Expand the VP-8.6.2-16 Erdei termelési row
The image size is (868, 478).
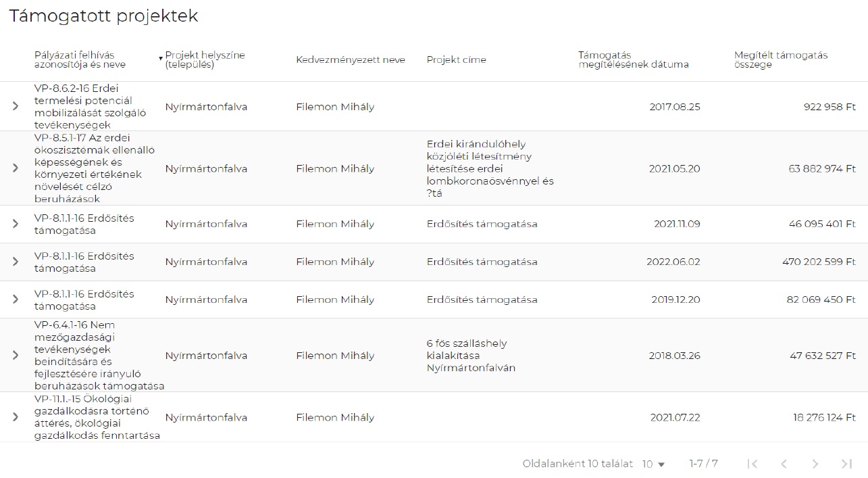(x=16, y=107)
